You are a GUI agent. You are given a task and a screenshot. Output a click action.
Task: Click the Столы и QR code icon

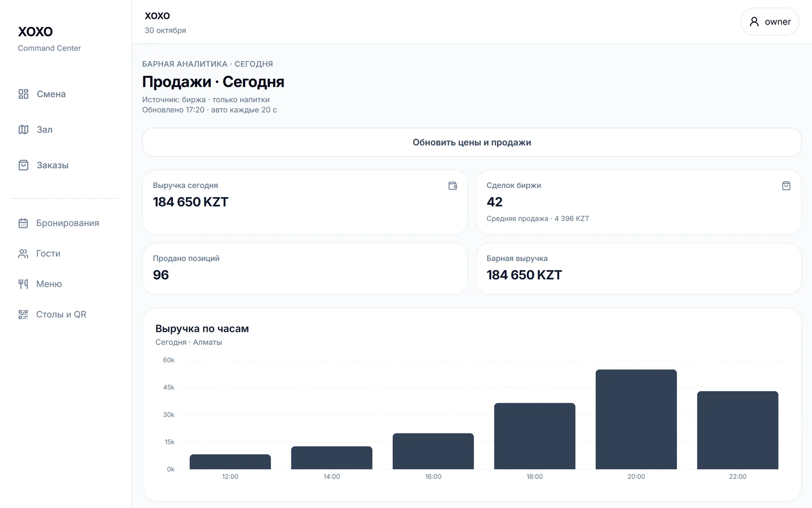[x=23, y=314]
